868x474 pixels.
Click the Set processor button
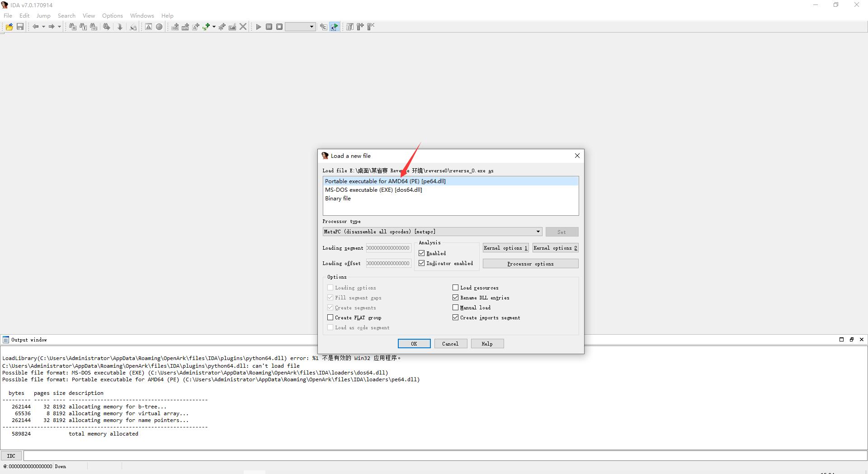click(562, 232)
